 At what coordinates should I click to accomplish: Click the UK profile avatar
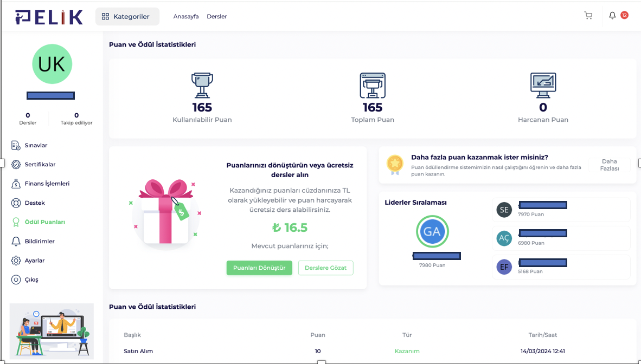click(52, 64)
